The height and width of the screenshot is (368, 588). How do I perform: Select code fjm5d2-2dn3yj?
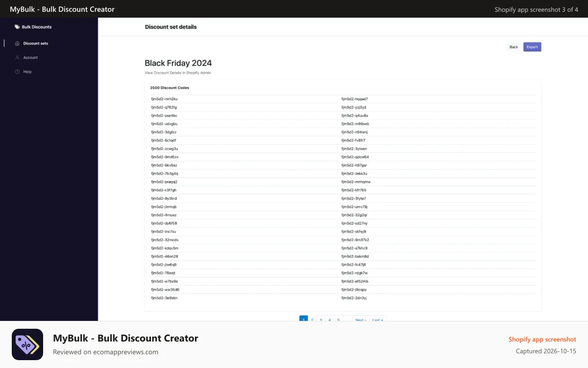tap(354, 298)
